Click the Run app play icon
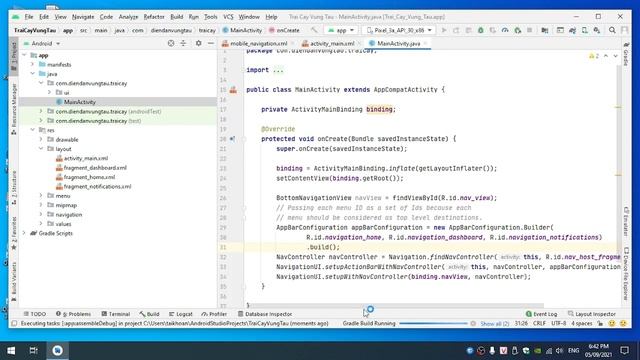This screenshot has width=640, height=360. (444, 30)
